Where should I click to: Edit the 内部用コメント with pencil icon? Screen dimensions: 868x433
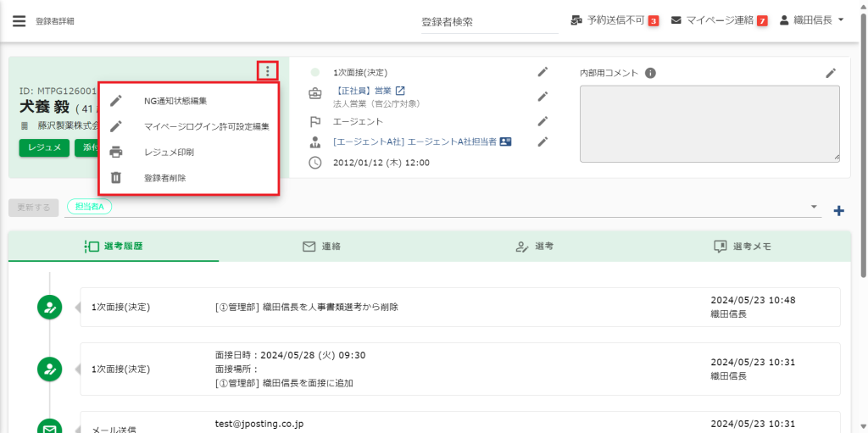point(831,73)
